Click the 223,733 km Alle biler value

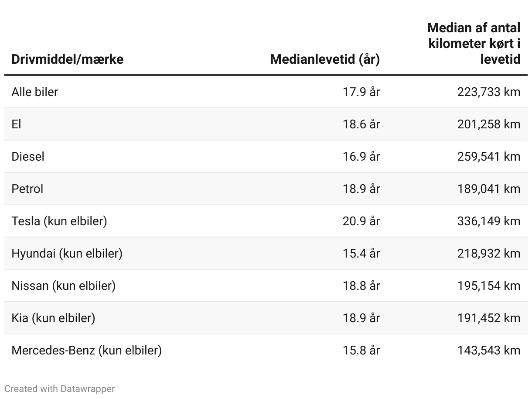click(x=489, y=92)
